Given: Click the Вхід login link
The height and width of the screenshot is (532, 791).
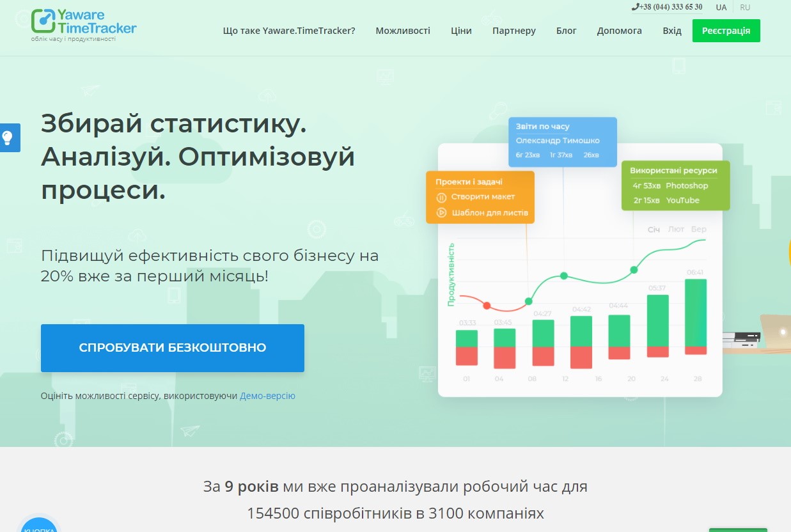Looking at the screenshot, I should click(x=672, y=31).
